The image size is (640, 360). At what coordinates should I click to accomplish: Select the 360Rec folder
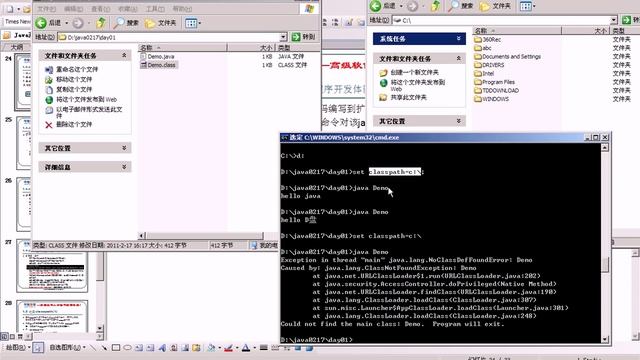pos(488,39)
